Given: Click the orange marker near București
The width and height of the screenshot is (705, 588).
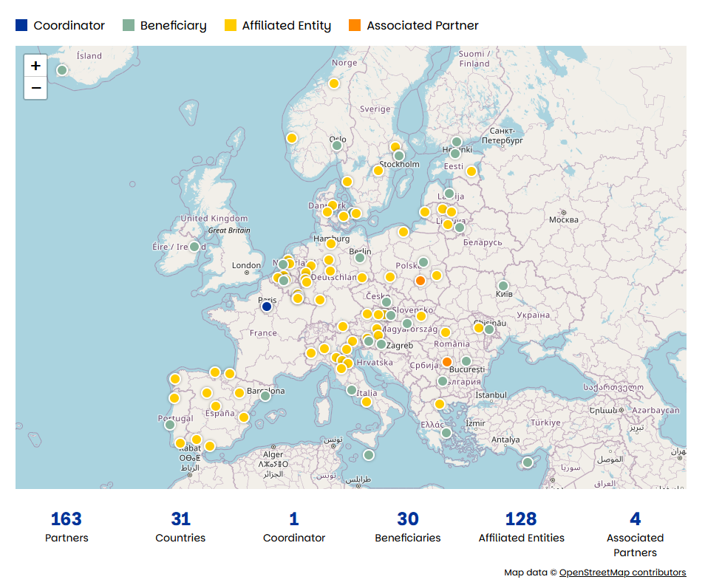Looking at the screenshot, I should (446, 360).
